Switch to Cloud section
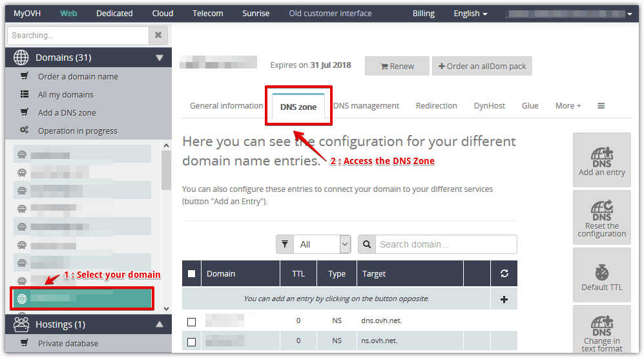 163,14
